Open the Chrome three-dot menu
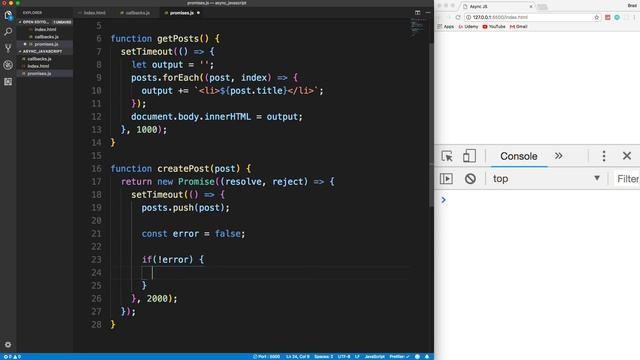Screen dimensions: 640x360 (x=635, y=17)
